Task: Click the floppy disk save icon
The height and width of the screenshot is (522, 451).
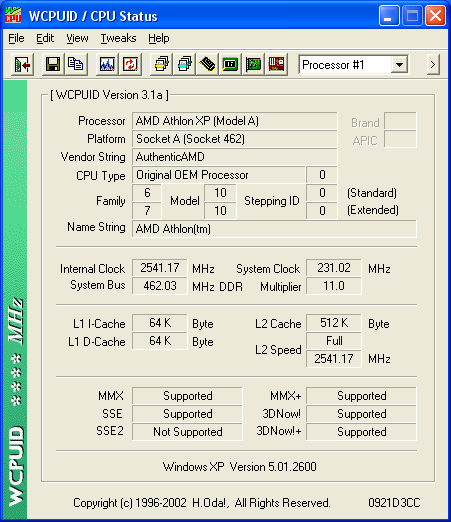Action: tap(53, 64)
